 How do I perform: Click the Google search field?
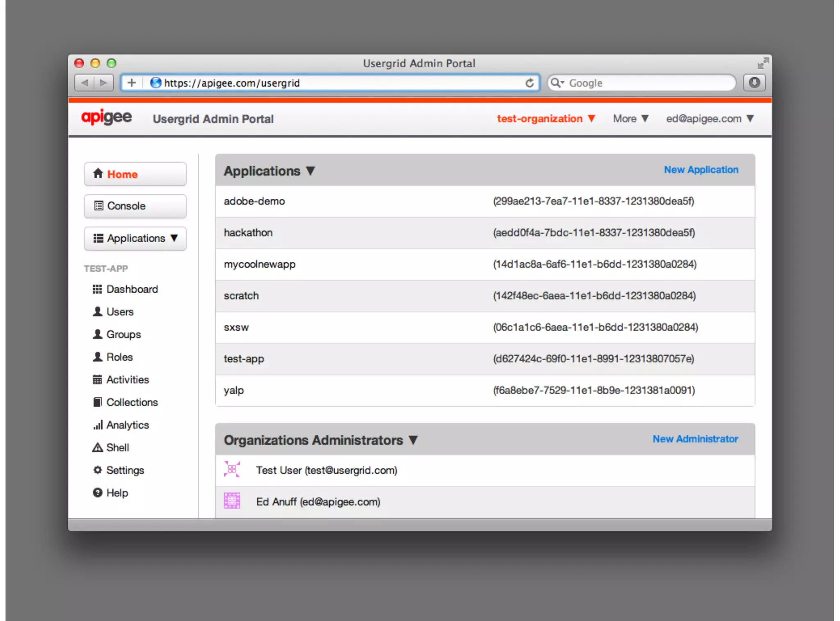point(648,83)
